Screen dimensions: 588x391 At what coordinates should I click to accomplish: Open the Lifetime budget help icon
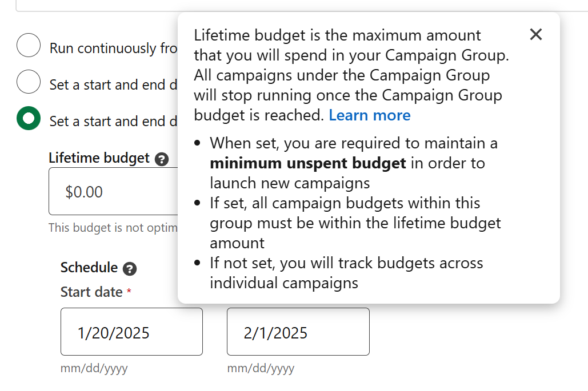(162, 159)
